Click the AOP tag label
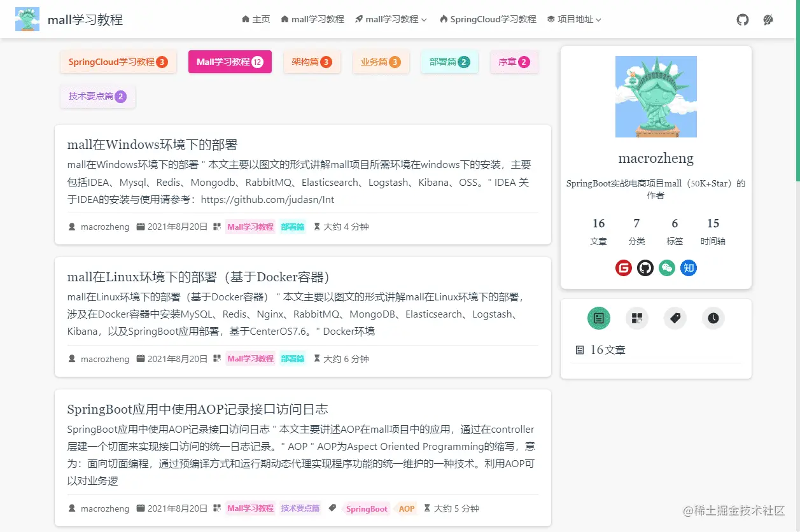 click(x=407, y=508)
